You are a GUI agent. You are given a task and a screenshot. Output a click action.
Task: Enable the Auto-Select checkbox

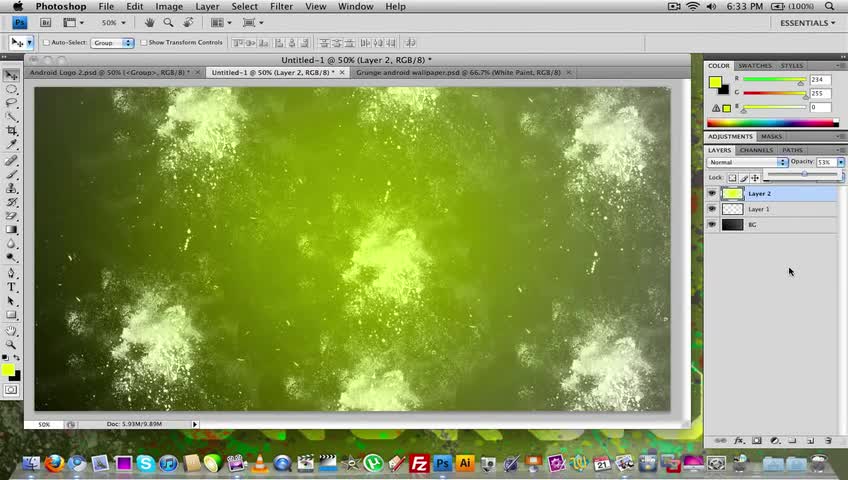47,42
